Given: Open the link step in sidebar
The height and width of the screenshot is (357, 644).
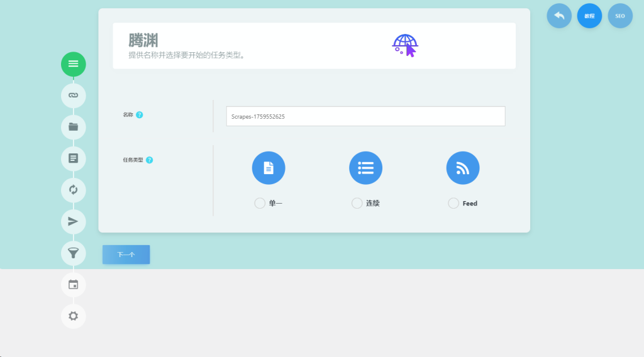Looking at the screenshot, I should point(73,96).
